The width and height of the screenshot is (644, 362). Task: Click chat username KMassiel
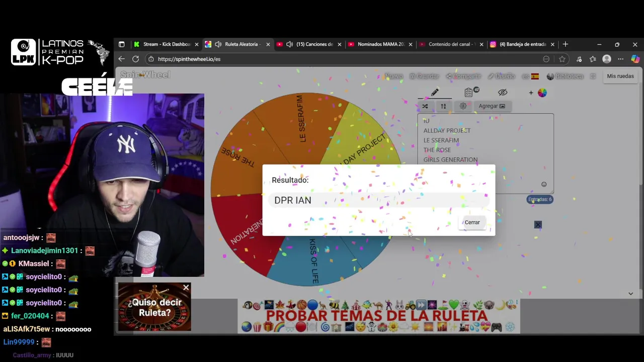[34, 263]
